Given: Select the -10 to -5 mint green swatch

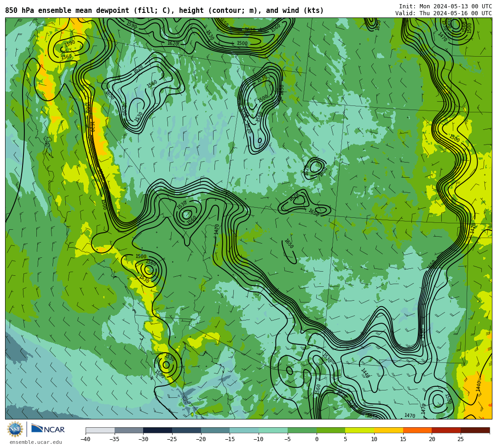Looking at the screenshot, I should 273,430.
